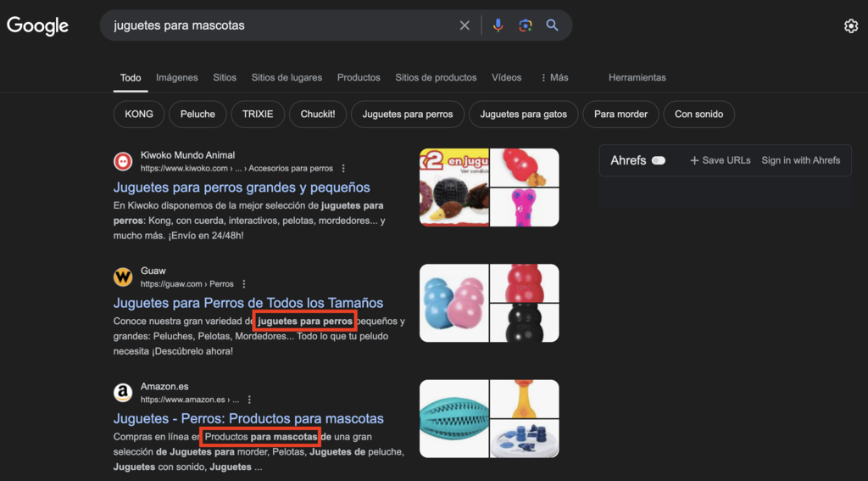Screen dimensions: 868x481
Task: Switch to Vídeos tab
Action: (x=507, y=77)
